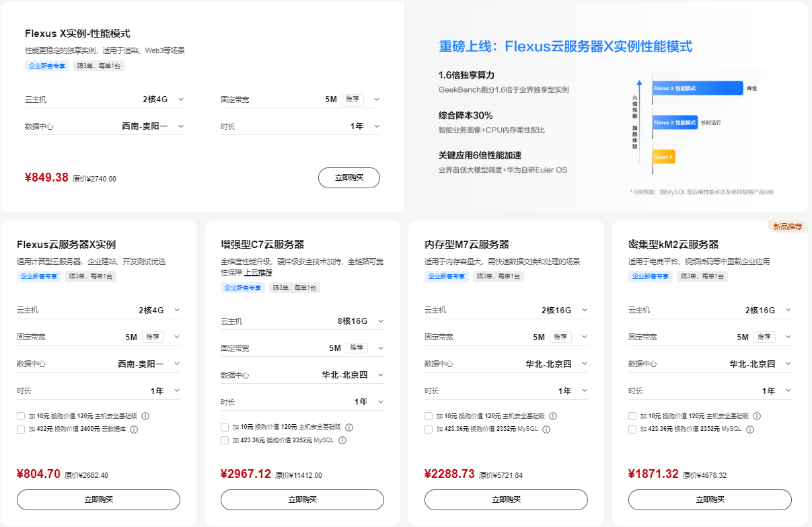Click 原价¥11412.00 text in C7 card
812x527 pixels.
(x=299, y=475)
